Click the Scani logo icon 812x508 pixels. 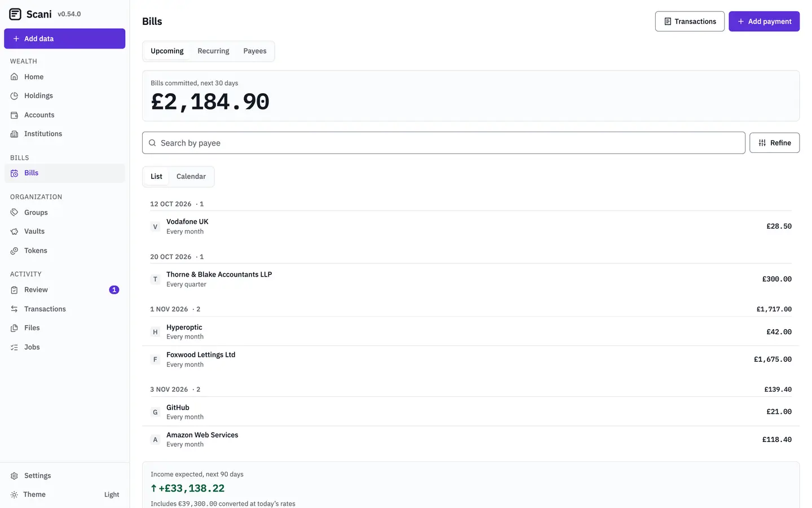coord(15,14)
